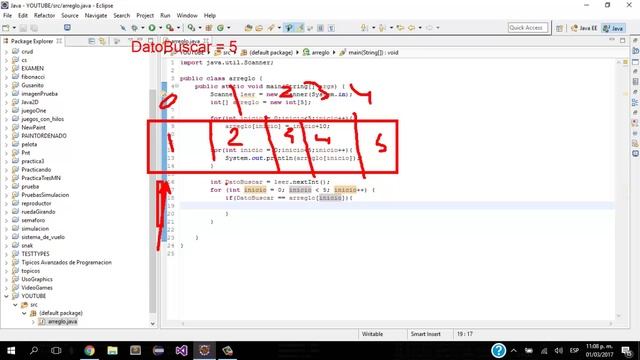Viewport: 640px width, 360px height.
Task: Click taskbar search magnifier icon
Action: click(x=34, y=351)
